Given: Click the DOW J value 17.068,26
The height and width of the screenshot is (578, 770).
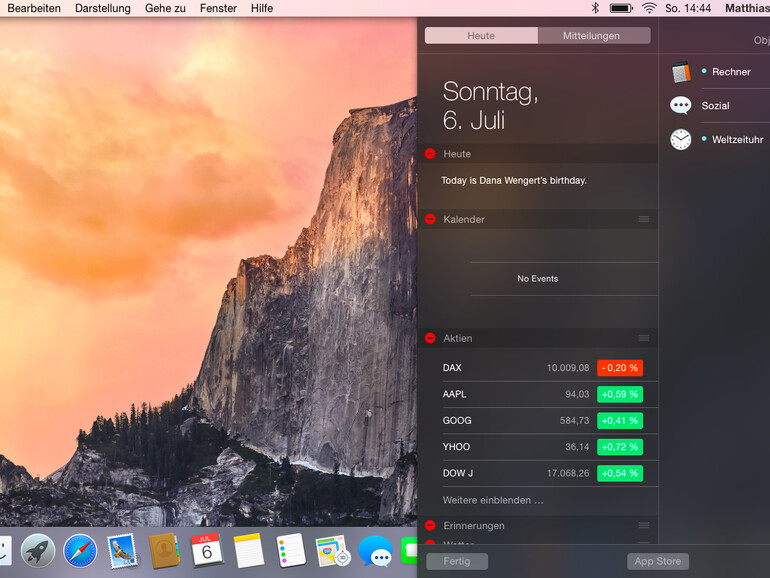Looking at the screenshot, I should click(x=568, y=473).
